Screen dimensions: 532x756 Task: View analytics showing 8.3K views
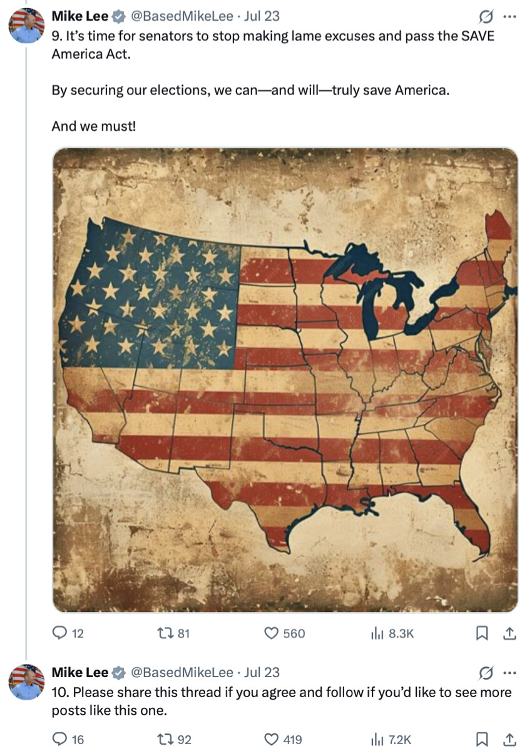coord(392,633)
